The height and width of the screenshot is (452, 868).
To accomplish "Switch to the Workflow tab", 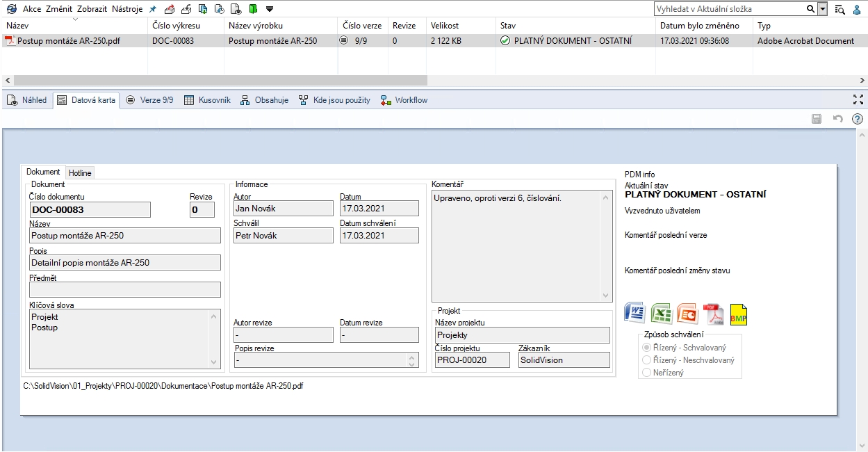I will [x=404, y=100].
